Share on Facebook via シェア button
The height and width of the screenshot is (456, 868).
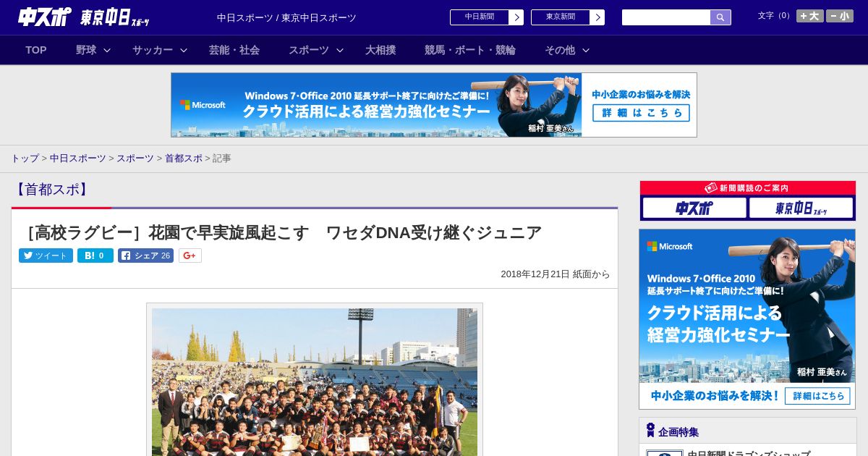145,256
